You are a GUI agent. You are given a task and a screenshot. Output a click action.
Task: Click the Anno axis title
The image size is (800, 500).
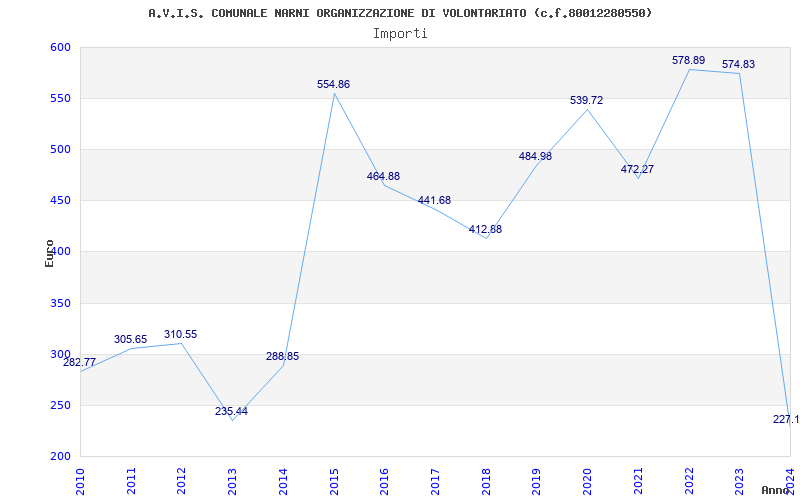click(774, 490)
